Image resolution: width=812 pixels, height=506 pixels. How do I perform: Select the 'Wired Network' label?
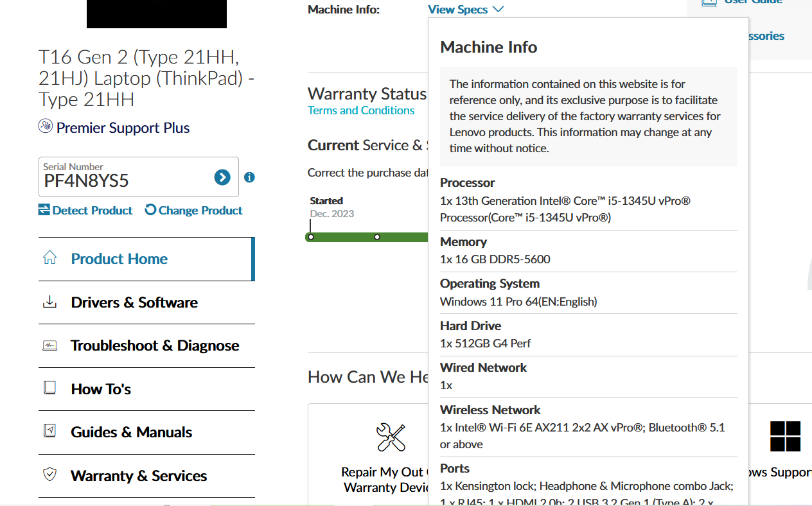[483, 368]
